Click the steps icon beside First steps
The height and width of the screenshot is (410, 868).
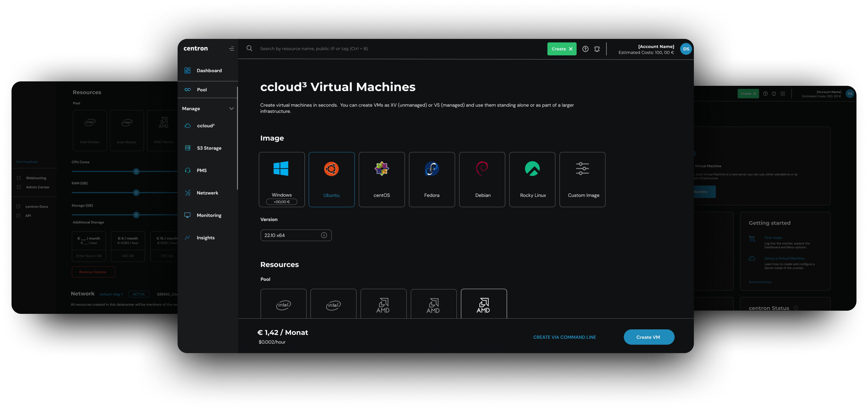click(752, 239)
